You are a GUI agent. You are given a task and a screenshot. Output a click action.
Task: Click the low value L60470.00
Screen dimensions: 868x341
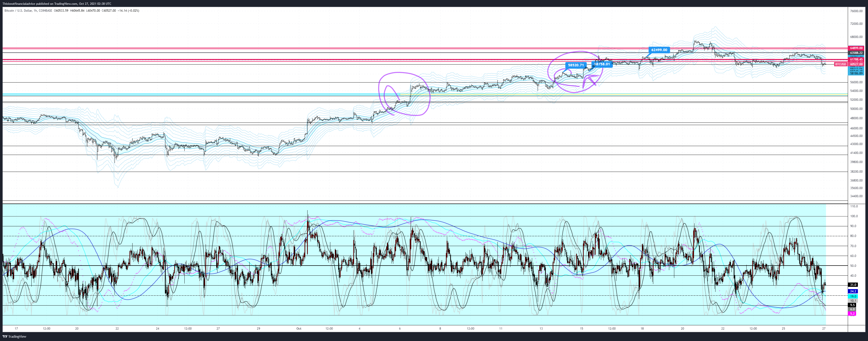93,11
